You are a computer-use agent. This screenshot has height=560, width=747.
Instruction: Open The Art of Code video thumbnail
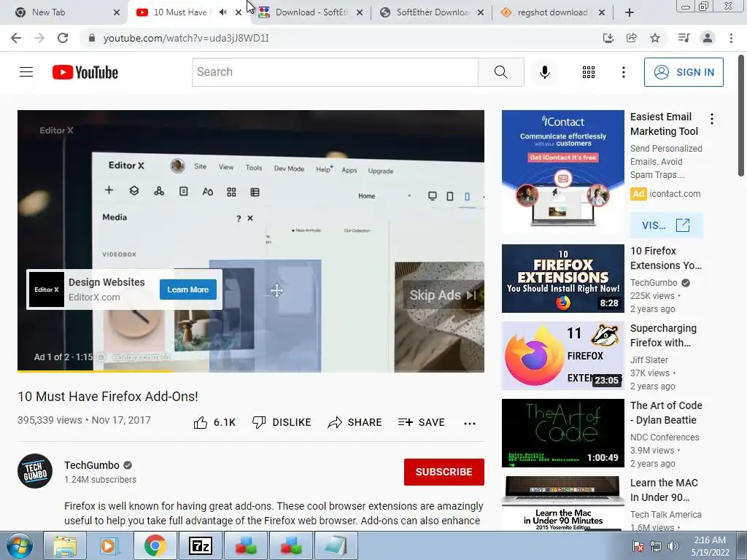(562, 433)
